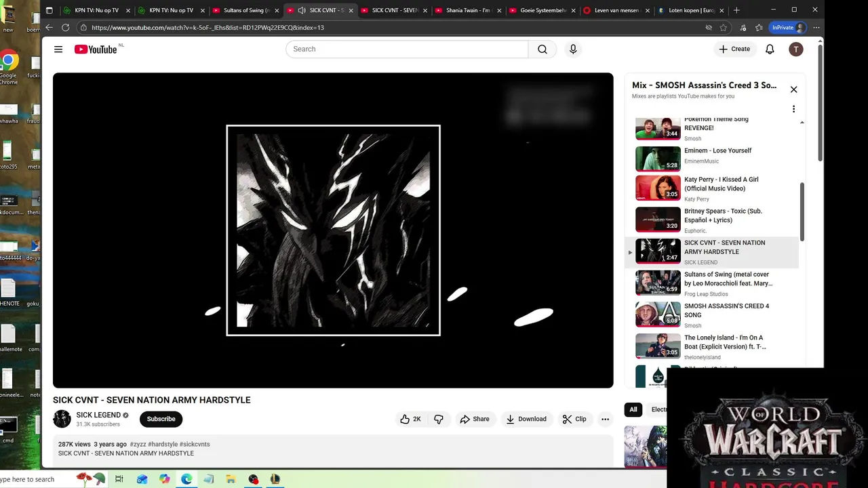The image size is (868, 488).
Task: Open Outlook from the taskbar
Action: click(142, 479)
